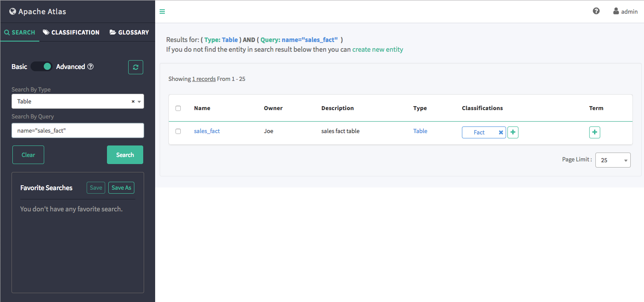
Task: Remove the Fact classification from sales_fact
Action: (x=500, y=132)
